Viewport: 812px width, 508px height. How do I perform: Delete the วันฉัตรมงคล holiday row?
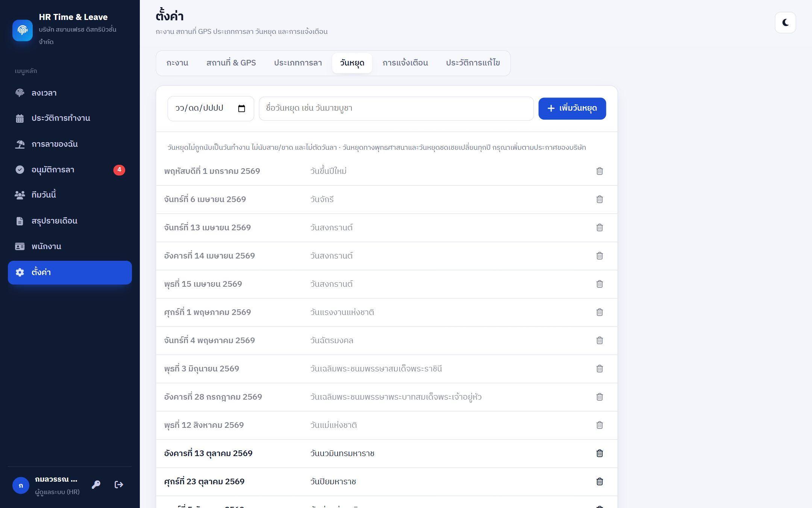tap(600, 341)
